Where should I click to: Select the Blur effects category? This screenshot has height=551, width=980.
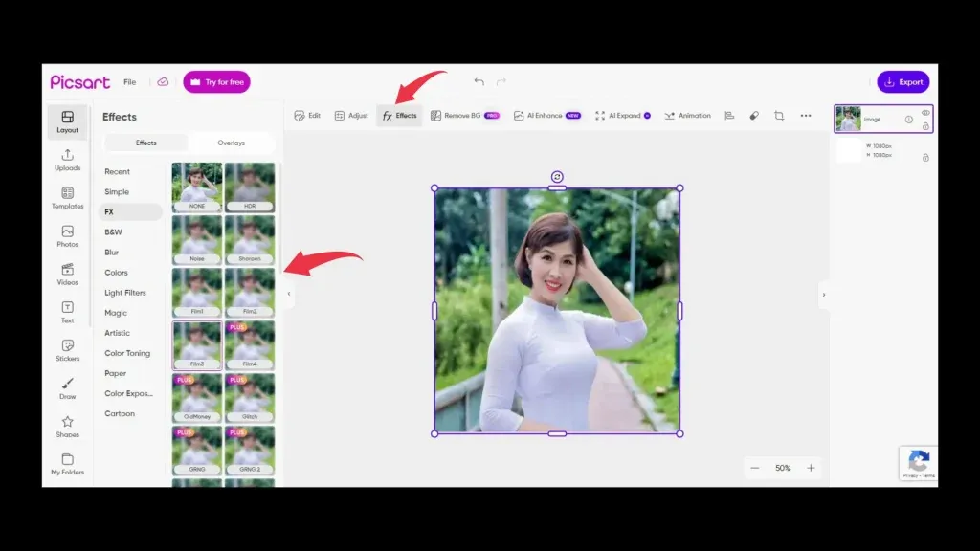[111, 253]
